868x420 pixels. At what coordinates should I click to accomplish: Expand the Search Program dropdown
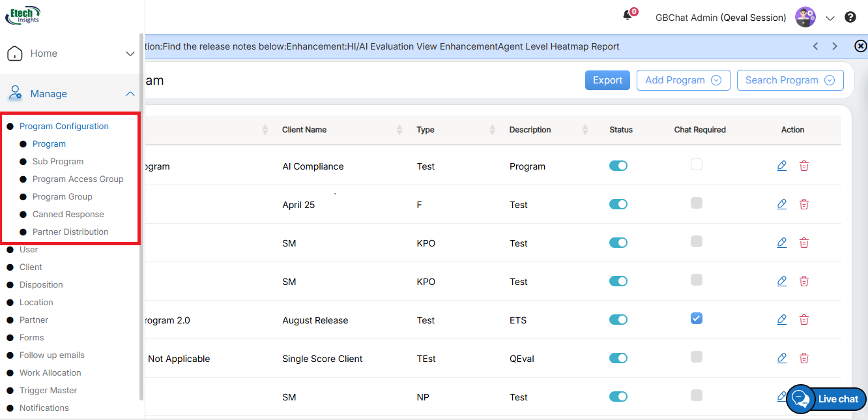pyautogui.click(x=790, y=80)
